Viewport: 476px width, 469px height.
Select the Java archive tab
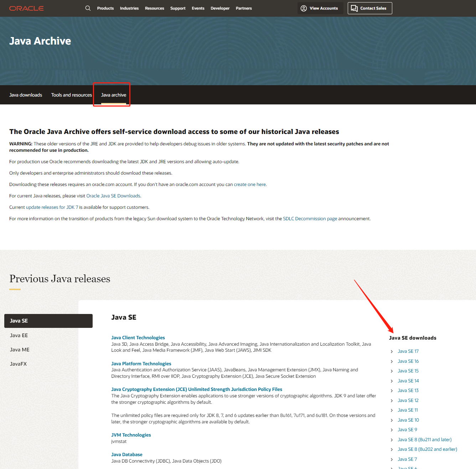tap(114, 95)
